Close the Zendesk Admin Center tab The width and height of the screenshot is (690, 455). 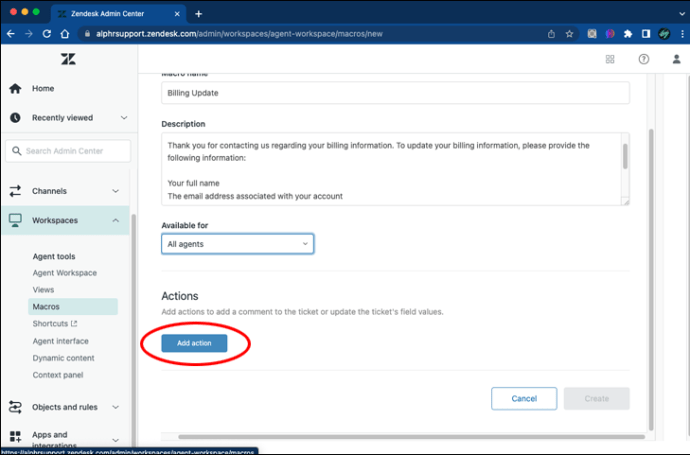coord(177,14)
